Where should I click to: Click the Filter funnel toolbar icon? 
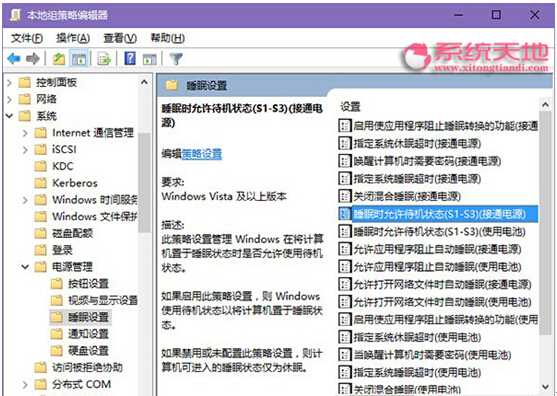176,59
